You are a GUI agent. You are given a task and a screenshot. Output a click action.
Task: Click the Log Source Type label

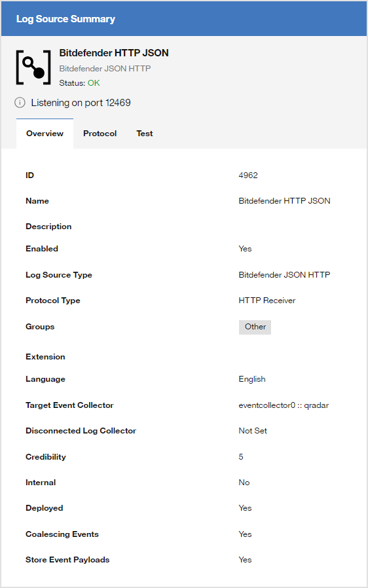[x=59, y=275]
